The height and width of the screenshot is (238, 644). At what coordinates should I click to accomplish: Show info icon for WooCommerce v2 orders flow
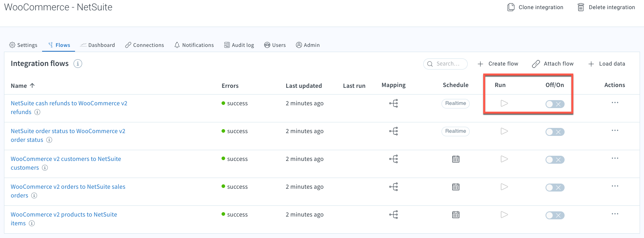34,195
